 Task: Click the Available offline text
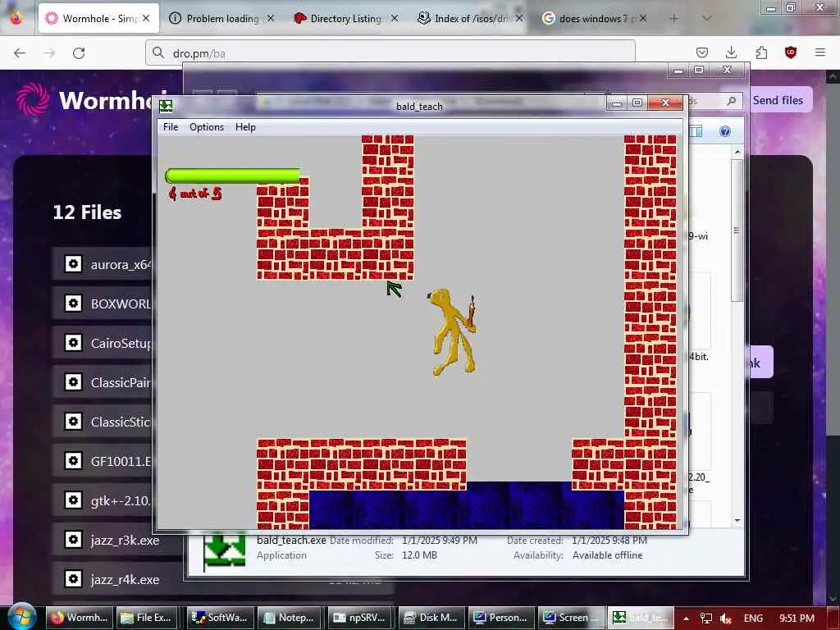point(607,555)
